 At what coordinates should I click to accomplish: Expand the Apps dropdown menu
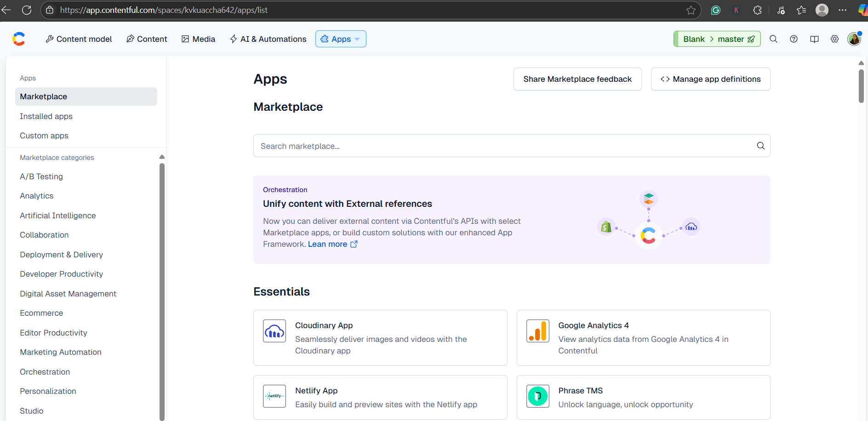pyautogui.click(x=341, y=39)
